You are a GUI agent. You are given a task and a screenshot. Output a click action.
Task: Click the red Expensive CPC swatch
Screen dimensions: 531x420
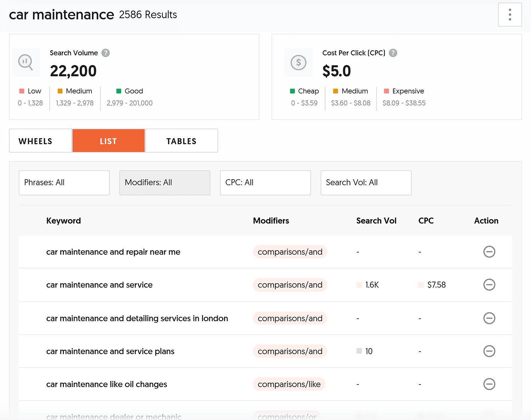pos(387,91)
